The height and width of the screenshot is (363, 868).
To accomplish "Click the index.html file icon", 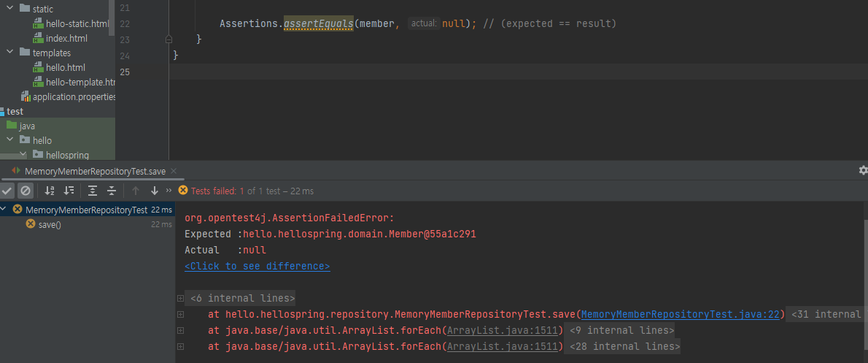I will [x=38, y=38].
